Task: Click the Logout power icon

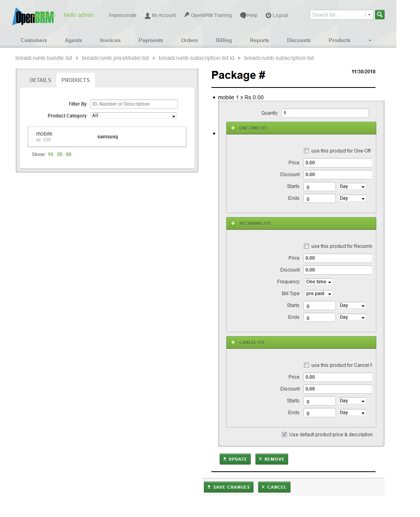Action: (x=268, y=15)
